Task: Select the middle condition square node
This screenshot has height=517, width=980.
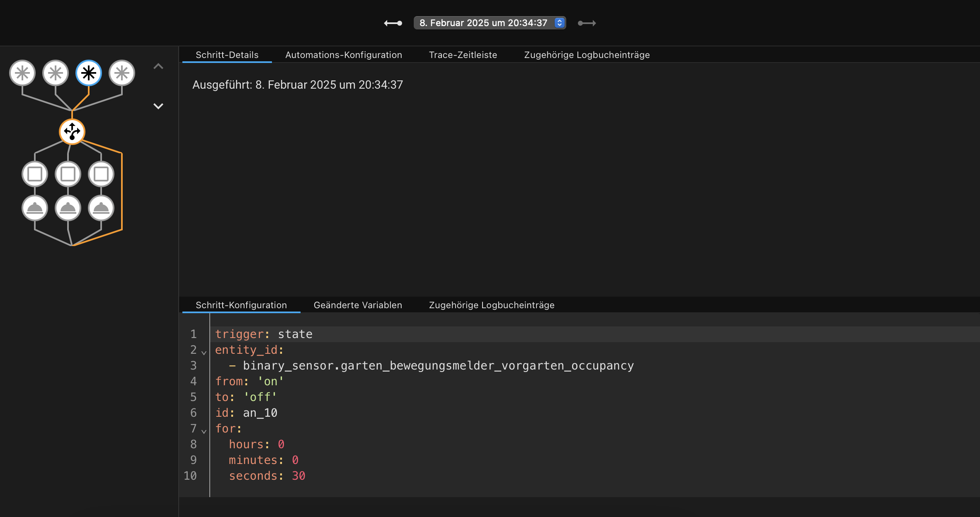Action: click(68, 174)
